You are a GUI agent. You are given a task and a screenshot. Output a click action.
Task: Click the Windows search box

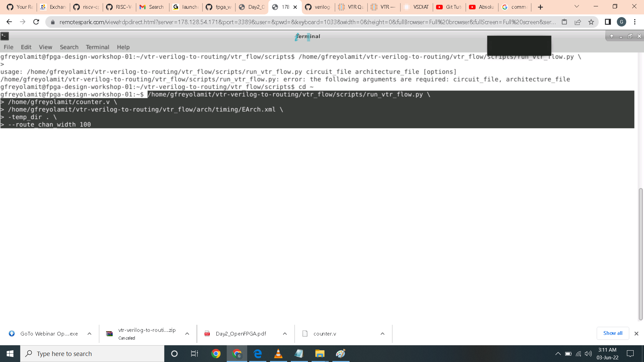point(92,354)
